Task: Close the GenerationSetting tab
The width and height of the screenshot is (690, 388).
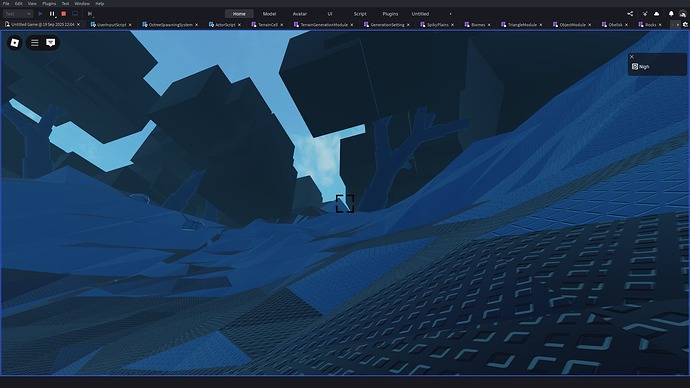Action: [408, 25]
